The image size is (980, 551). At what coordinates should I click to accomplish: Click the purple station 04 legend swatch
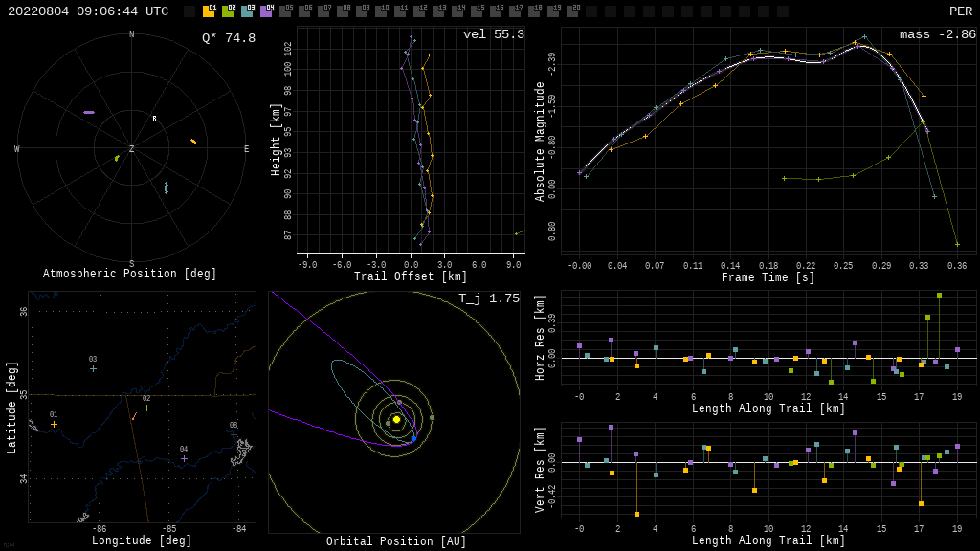pos(266,11)
